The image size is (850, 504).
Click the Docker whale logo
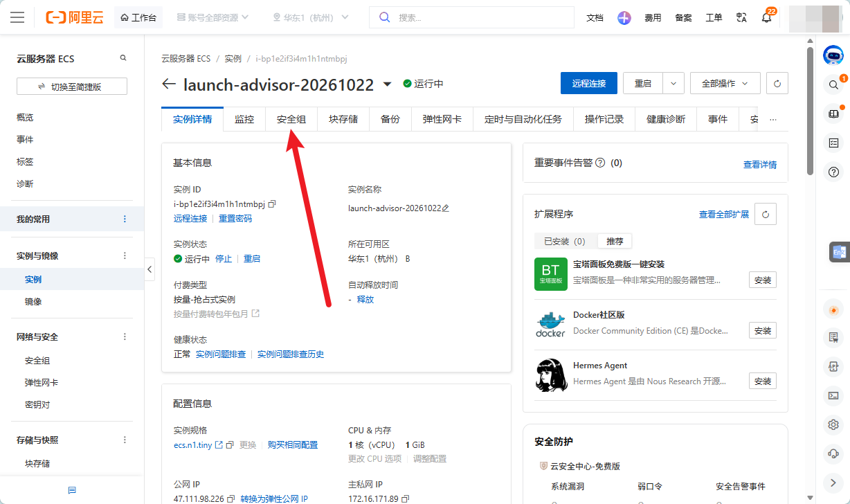[551, 325]
